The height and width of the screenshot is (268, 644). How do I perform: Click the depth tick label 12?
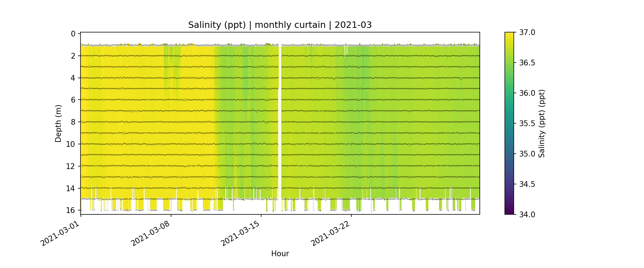(71, 166)
